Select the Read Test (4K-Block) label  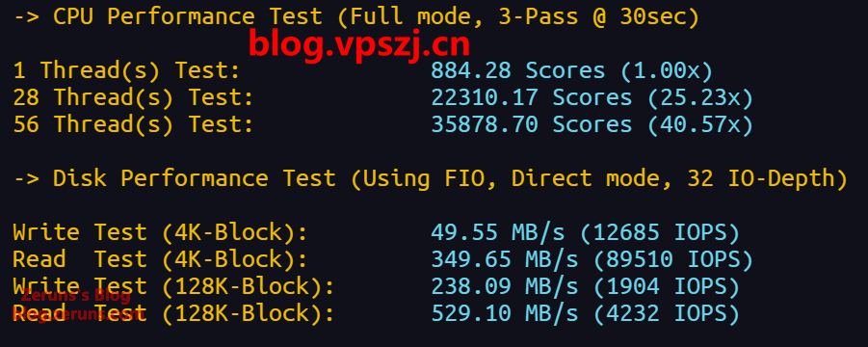160,259
